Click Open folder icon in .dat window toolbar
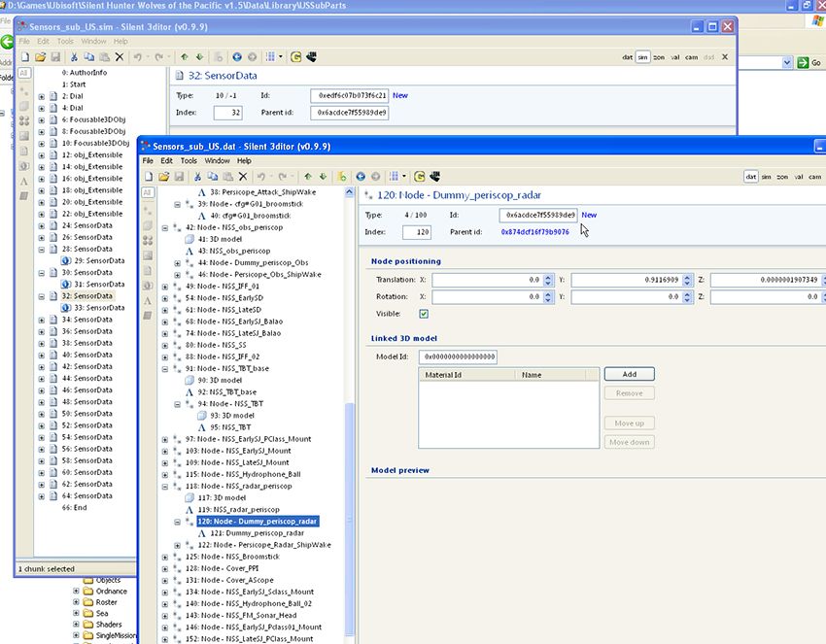Image resolution: width=826 pixels, height=644 pixels. click(164, 177)
